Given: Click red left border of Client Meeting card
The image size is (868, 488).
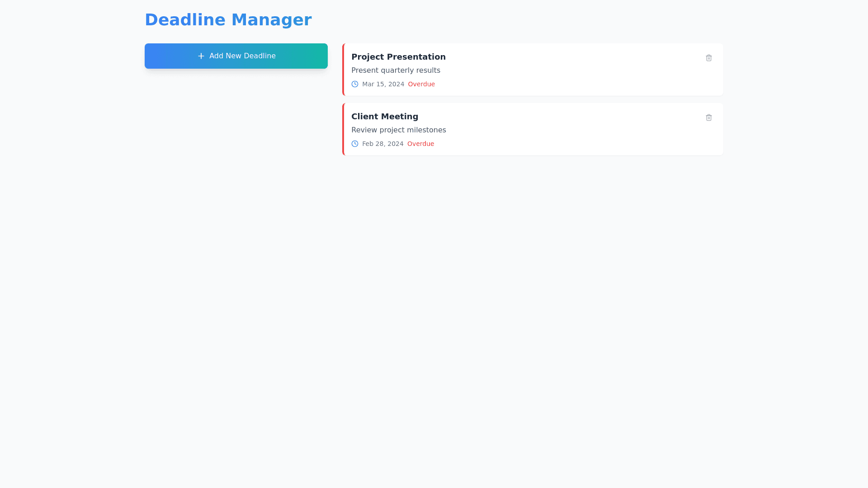Looking at the screenshot, I should (x=343, y=129).
